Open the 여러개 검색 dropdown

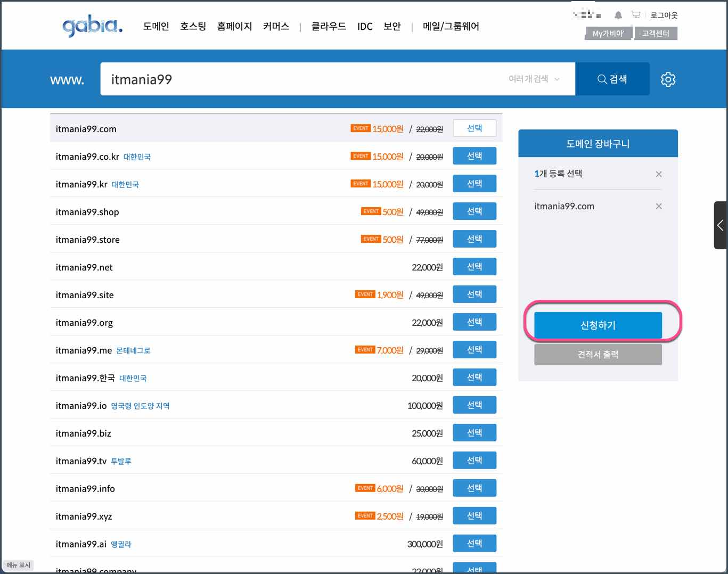point(534,79)
